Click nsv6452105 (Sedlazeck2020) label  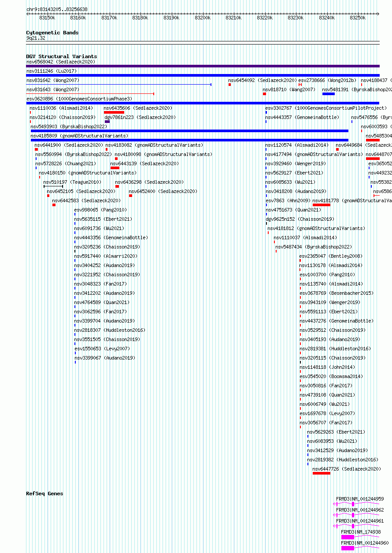[81, 191]
